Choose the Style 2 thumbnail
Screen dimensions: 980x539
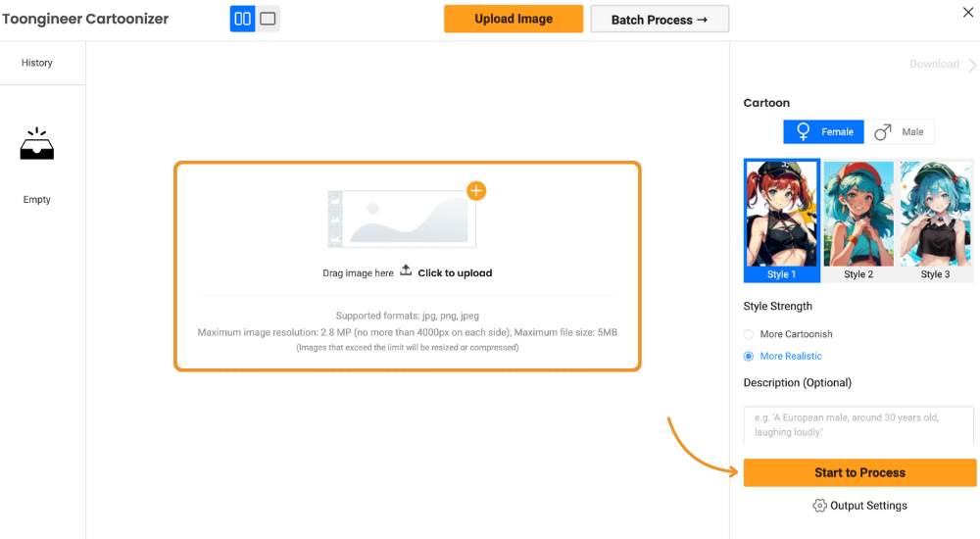click(x=858, y=220)
